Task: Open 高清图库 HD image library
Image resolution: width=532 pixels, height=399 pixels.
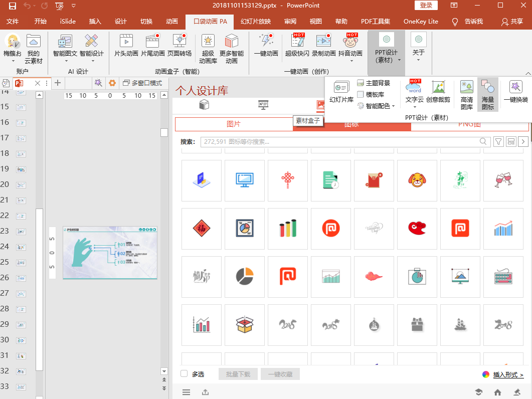Action: coord(466,95)
